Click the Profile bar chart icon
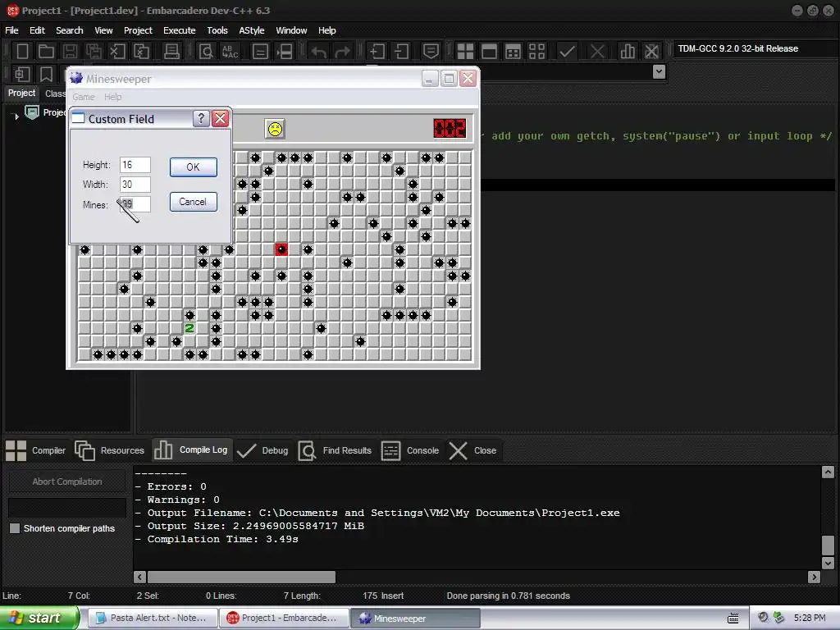840x630 pixels. click(x=628, y=52)
